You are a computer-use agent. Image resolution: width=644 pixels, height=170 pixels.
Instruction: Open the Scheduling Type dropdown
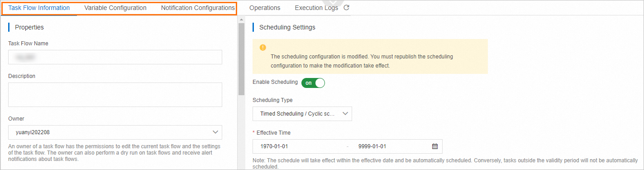(x=302, y=114)
